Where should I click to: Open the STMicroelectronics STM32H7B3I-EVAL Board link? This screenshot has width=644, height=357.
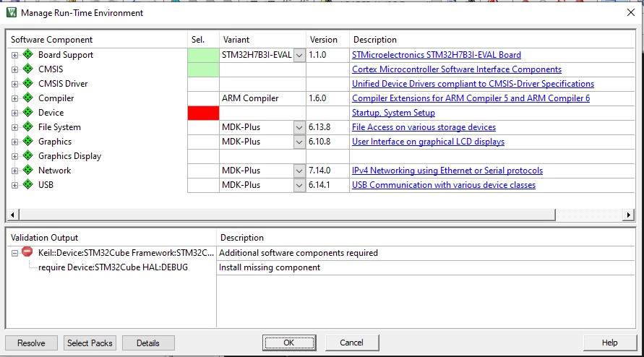pos(436,55)
